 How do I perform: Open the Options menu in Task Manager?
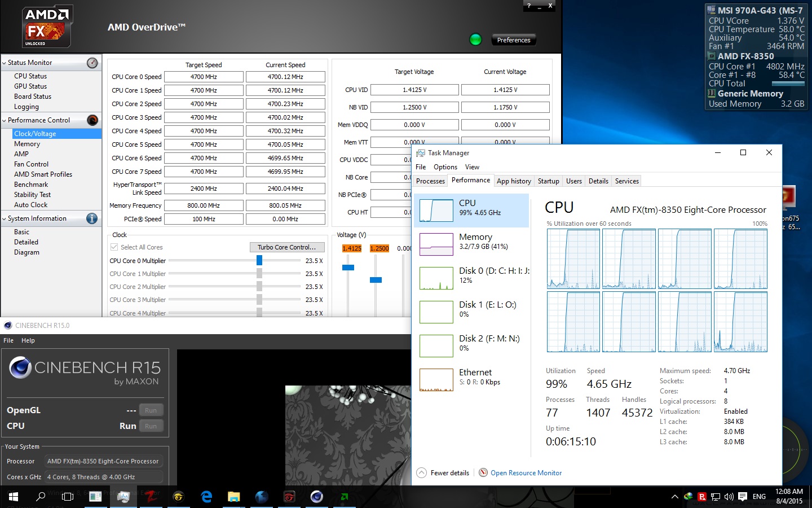(445, 167)
